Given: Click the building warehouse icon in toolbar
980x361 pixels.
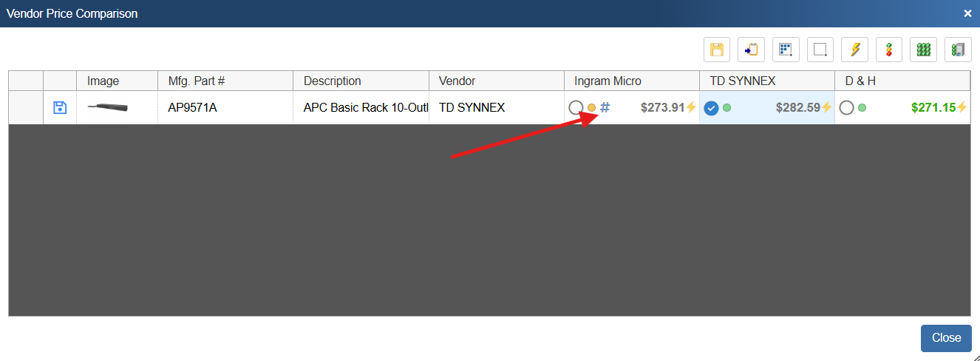Looking at the screenshot, I should pyautogui.click(x=958, y=50).
